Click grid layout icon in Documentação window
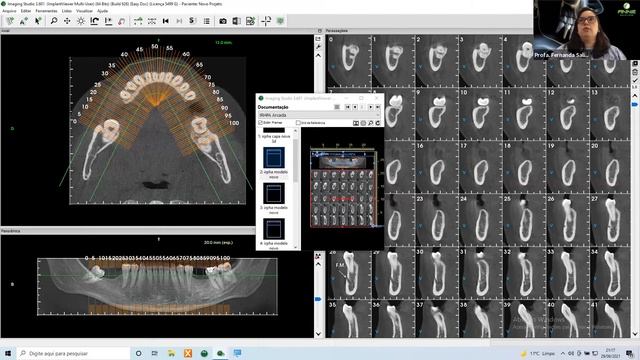Image resolution: width=640 pixels, height=360 pixels. [337, 107]
